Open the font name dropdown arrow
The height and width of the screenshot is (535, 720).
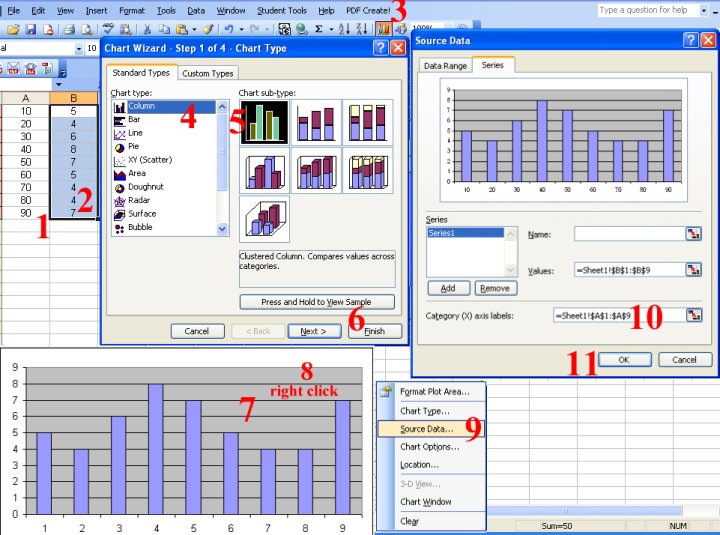[x=79, y=48]
